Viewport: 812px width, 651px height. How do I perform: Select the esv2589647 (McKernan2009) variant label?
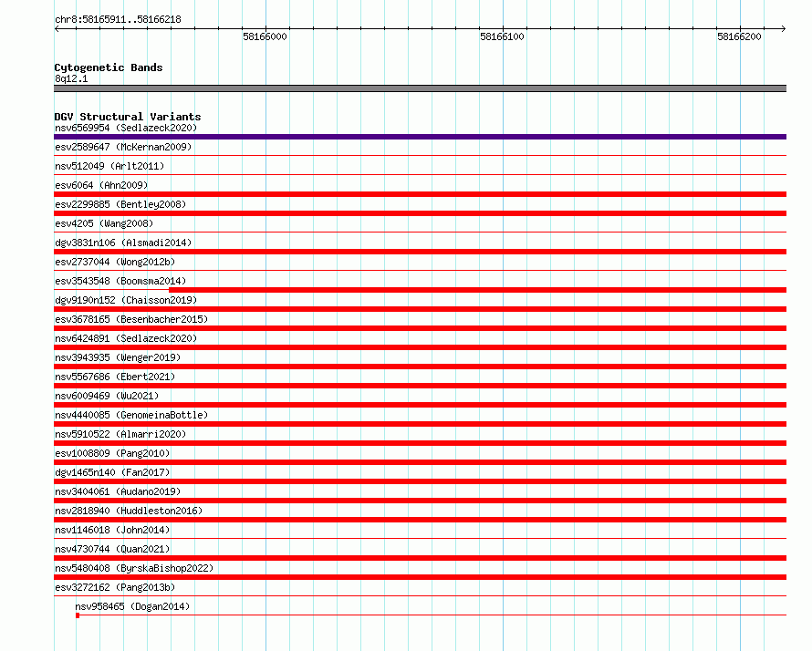[123, 147]
